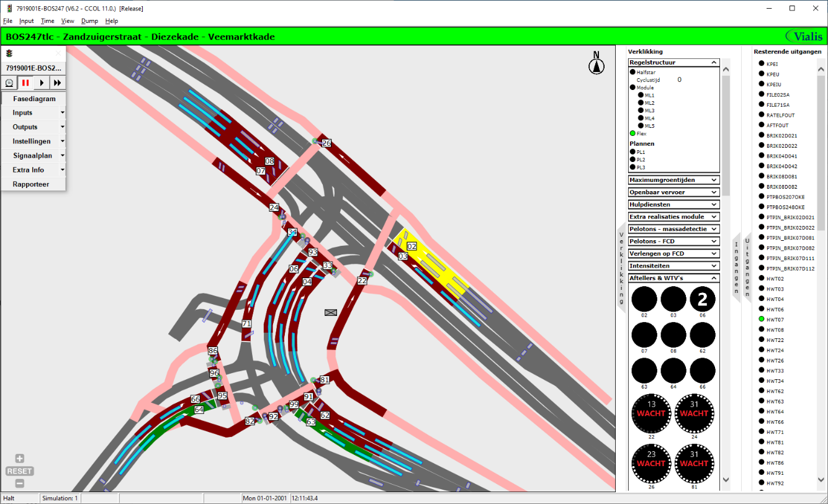The image size is (828, 504).
Task: Toggle the green Flex indicator
Action: tap(632, 133)
